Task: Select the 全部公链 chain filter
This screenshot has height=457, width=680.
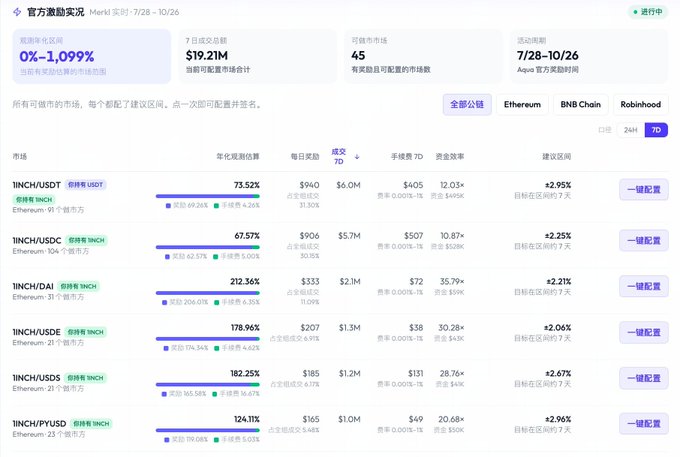Action: [x=467, y=104]
